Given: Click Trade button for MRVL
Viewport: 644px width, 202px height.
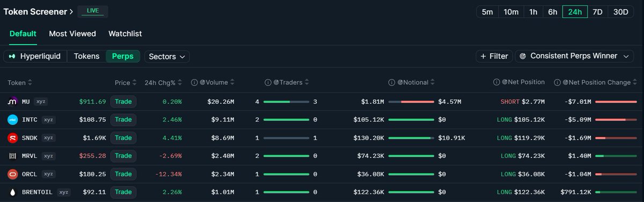Looking at the screenshot, I should coord(123,156).
